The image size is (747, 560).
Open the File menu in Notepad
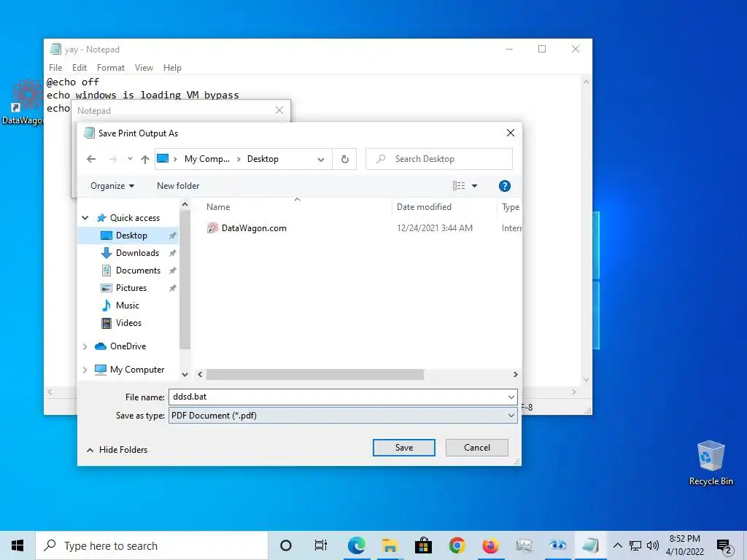pyautogui.click(x=55, y=68)
